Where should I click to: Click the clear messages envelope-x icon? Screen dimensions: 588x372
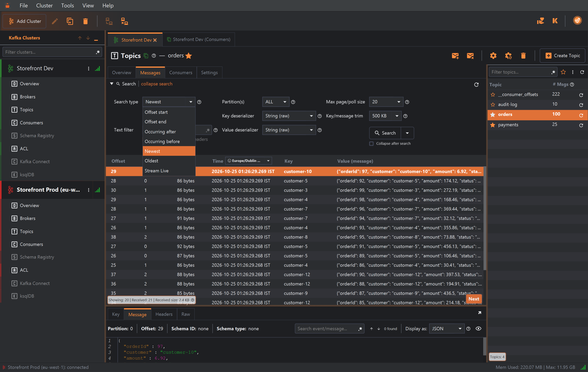pyautogui.click(x=470, y=56)
